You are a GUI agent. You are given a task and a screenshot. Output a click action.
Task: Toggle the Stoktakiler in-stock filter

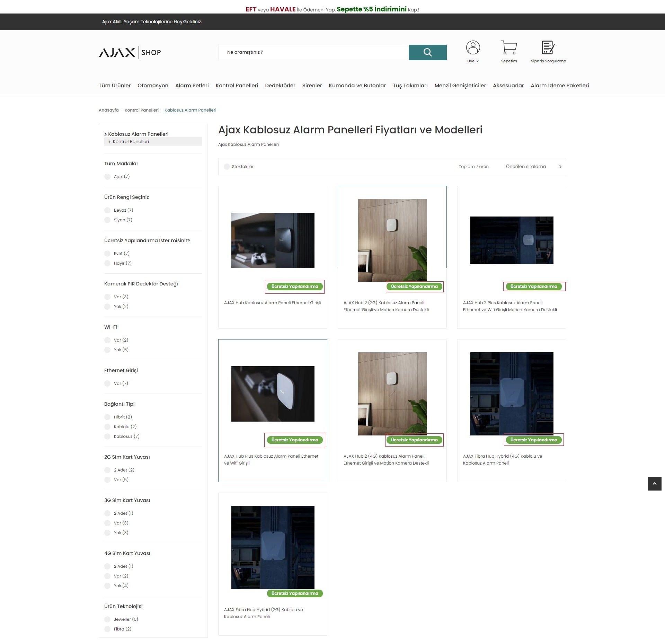[227, 167]
